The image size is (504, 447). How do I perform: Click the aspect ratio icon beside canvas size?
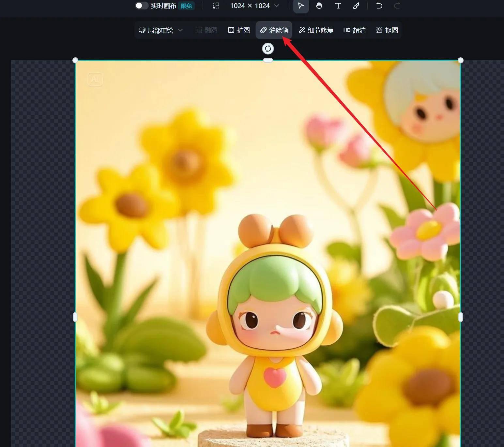(x=216, y=6)
